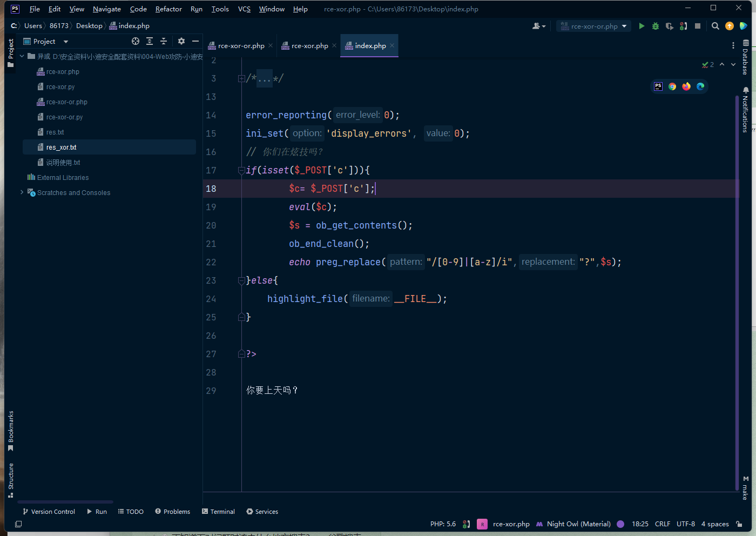Open Night Owl (Material) theme switcher

[573, 524]
